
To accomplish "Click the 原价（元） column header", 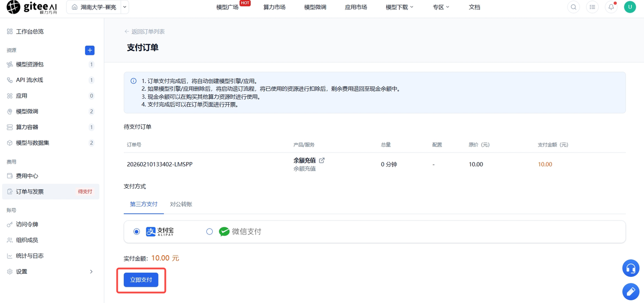I will coord(478,145).
